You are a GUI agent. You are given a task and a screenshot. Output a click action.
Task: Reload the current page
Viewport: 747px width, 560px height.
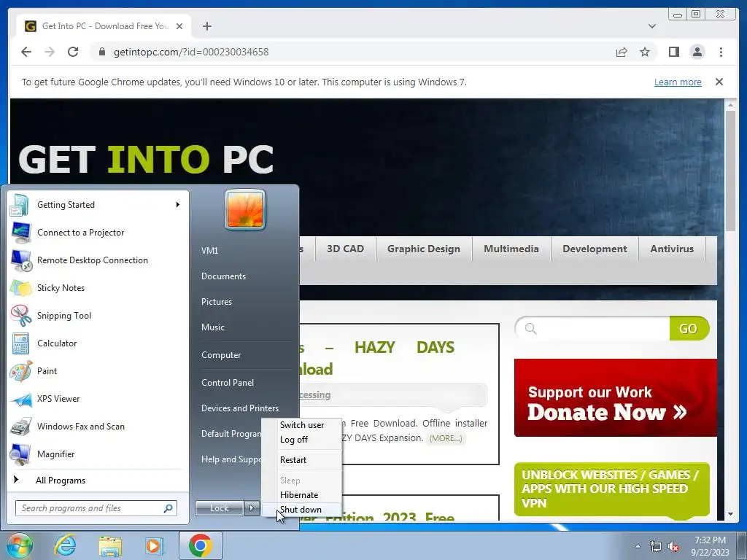(x=73, y=52)
